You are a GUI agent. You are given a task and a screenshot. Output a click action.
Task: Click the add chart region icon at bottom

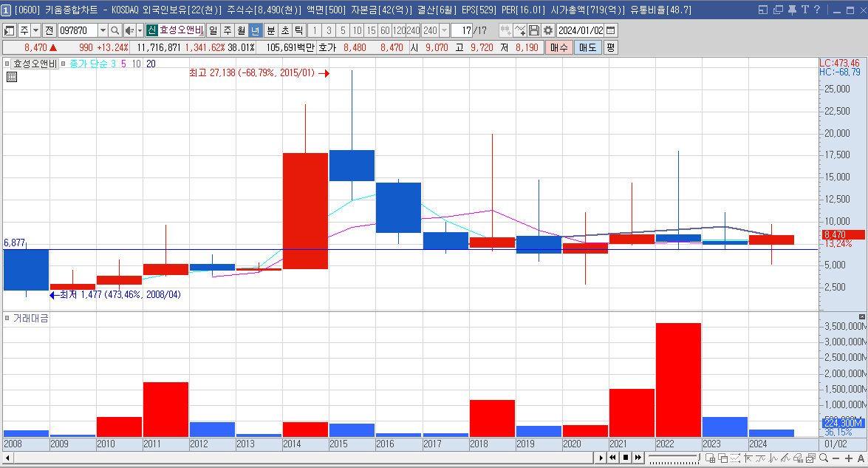tap(710, 458)
